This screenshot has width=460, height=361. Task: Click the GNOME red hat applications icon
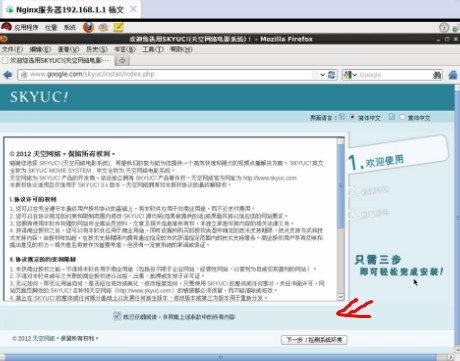6,27
